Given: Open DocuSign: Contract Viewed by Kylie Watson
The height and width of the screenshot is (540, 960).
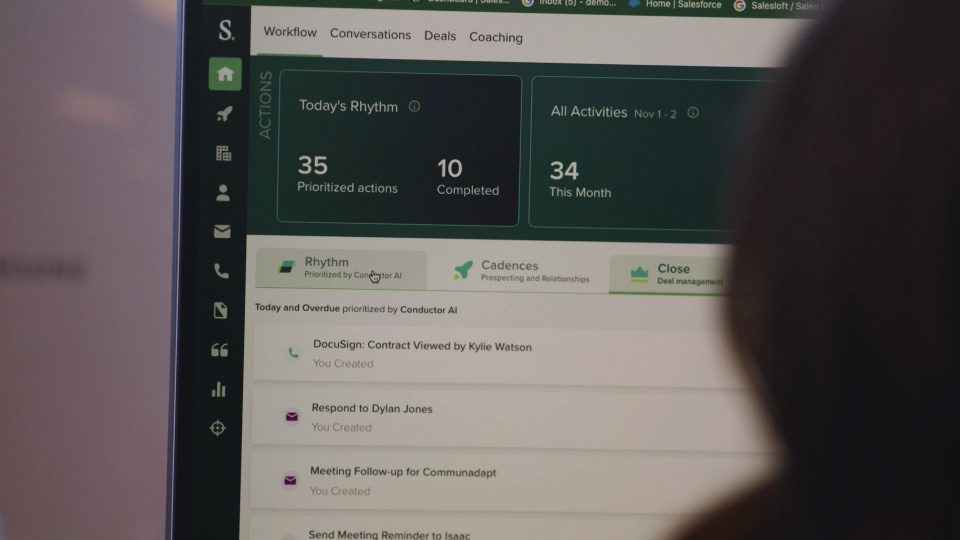Looking at the screenshot, I should point(422,346).
